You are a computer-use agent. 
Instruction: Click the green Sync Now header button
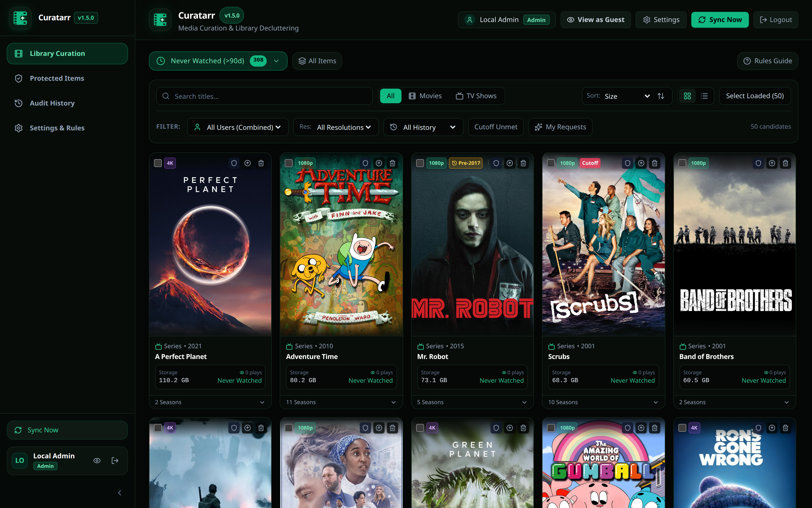pyautogui.click(x=720, y=20)
